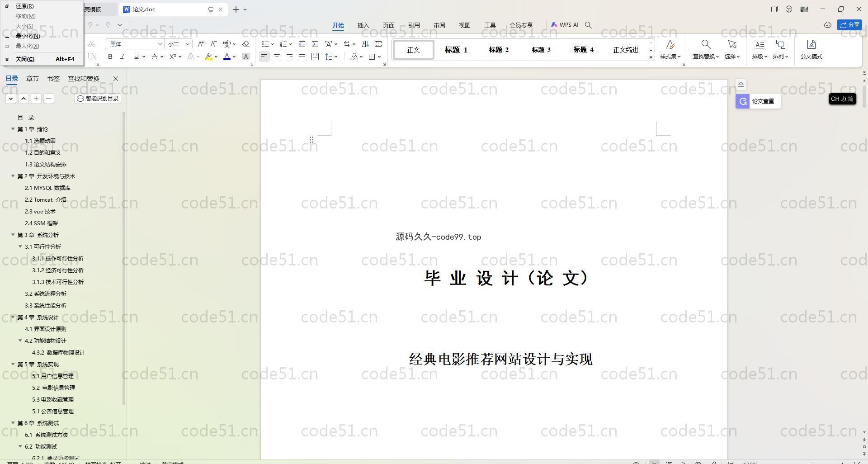This screenshot has width=868, height=464.
Task: Apply 标题 1 style
Action: pyautogui.click(x=456, y=50)
